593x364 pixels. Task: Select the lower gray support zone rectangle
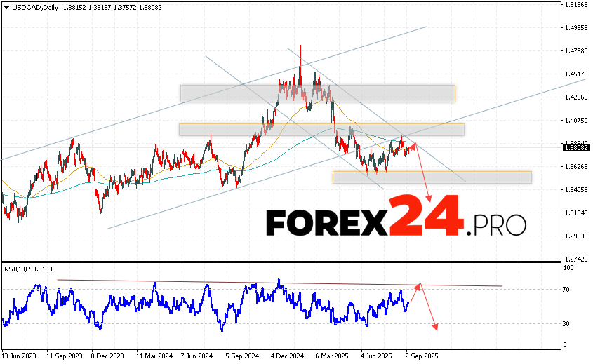pos(432,177)
